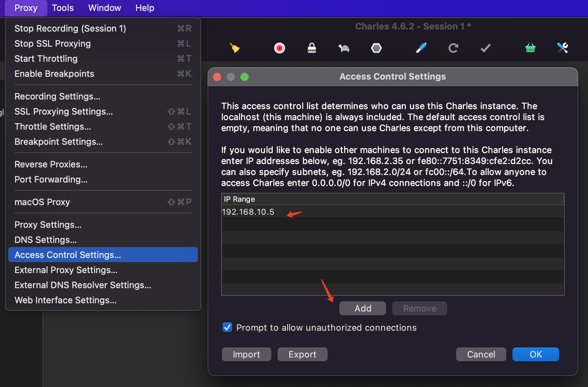Open Recording Settings...
The image size is (588, 387).
(x=103, y=96)
